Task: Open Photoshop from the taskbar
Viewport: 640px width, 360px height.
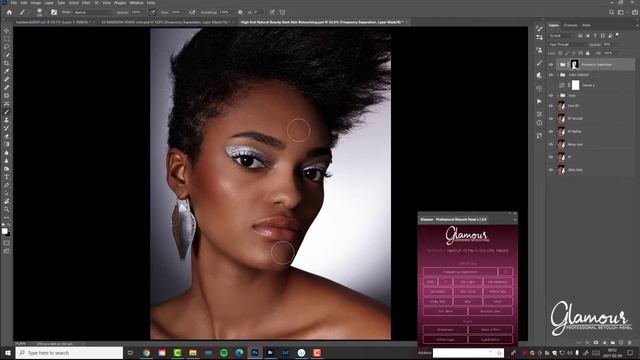Action: (x=255, y=353)
